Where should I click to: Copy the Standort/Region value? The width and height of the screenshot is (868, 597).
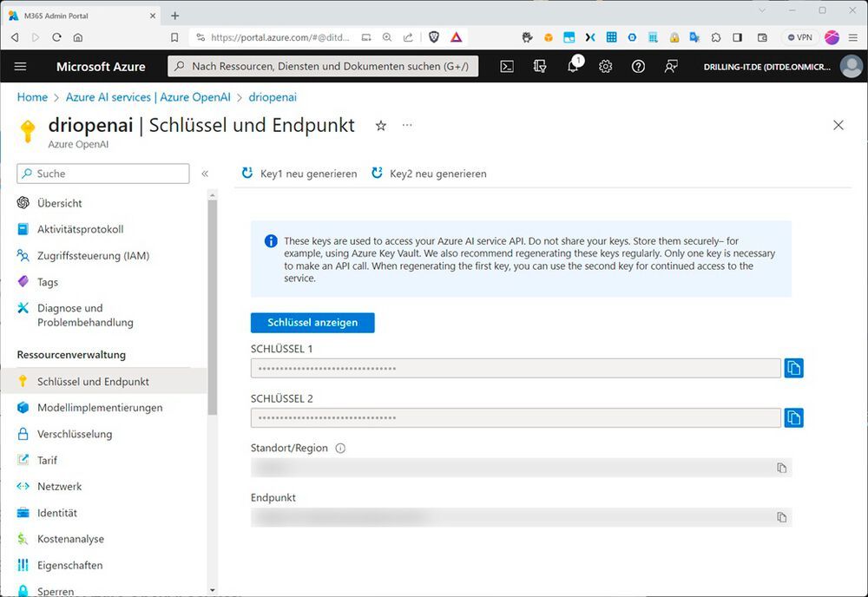(782, 468)
